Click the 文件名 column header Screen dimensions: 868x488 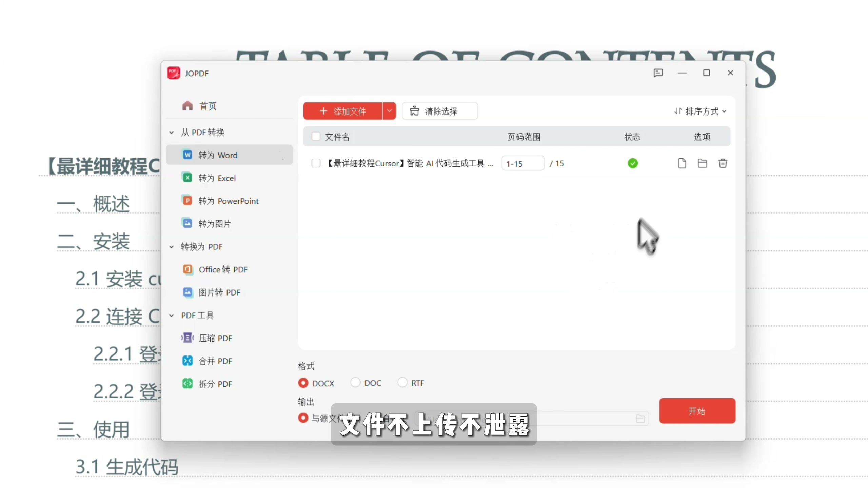(x=337, y=137)
